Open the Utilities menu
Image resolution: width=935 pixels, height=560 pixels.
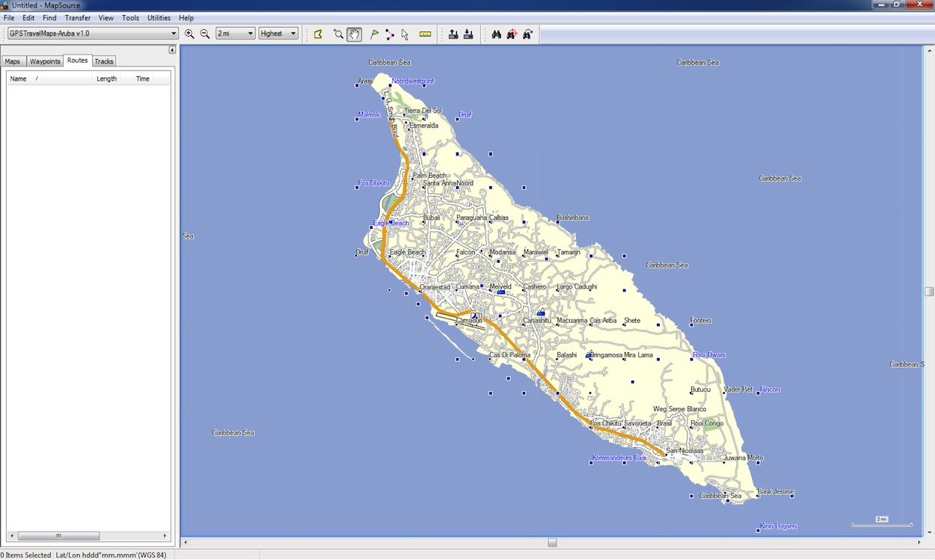tap(158, 17)
